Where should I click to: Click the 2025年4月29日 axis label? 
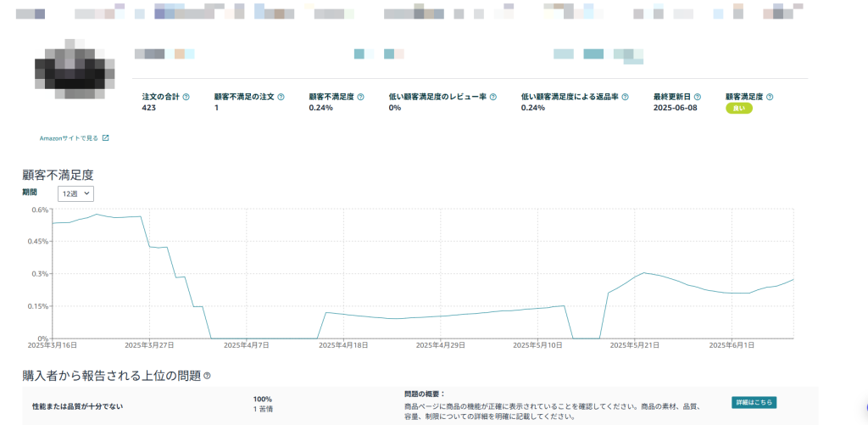[x=441, y=344]
